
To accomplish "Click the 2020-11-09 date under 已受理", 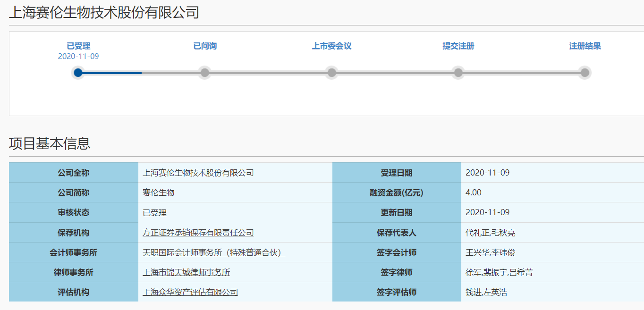I will point(78,57).
